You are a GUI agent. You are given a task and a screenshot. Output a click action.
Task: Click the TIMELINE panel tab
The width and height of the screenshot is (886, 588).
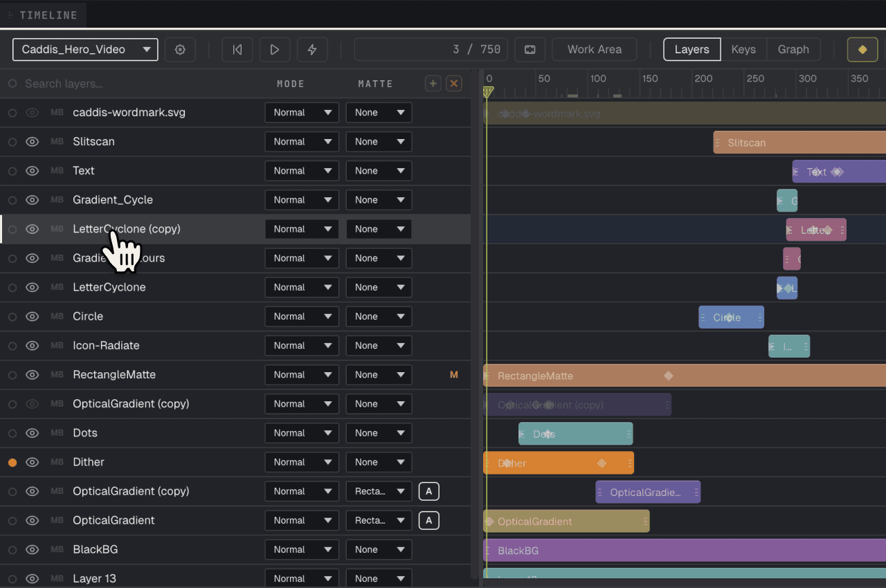(x=43, y=15)
